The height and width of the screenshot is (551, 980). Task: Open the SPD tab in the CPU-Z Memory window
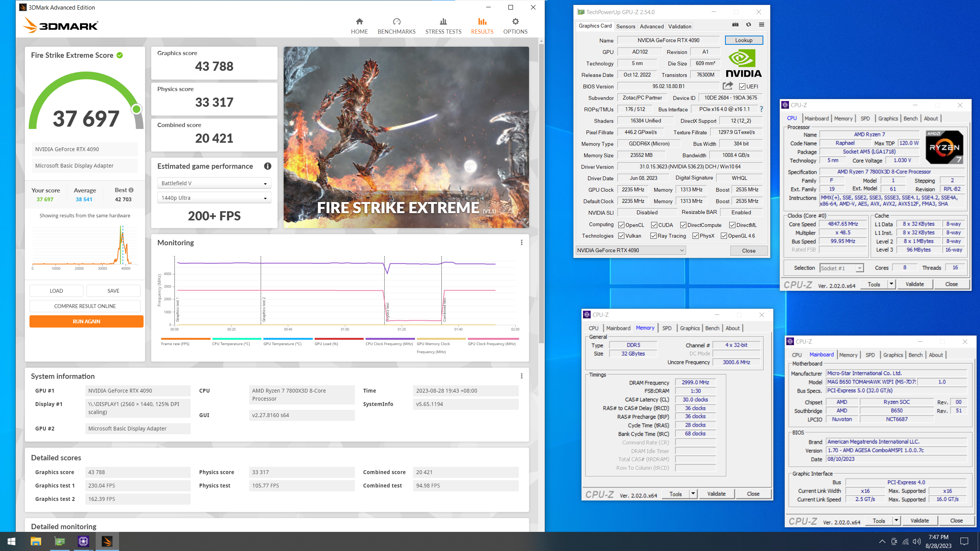click(x=667, y=328)
